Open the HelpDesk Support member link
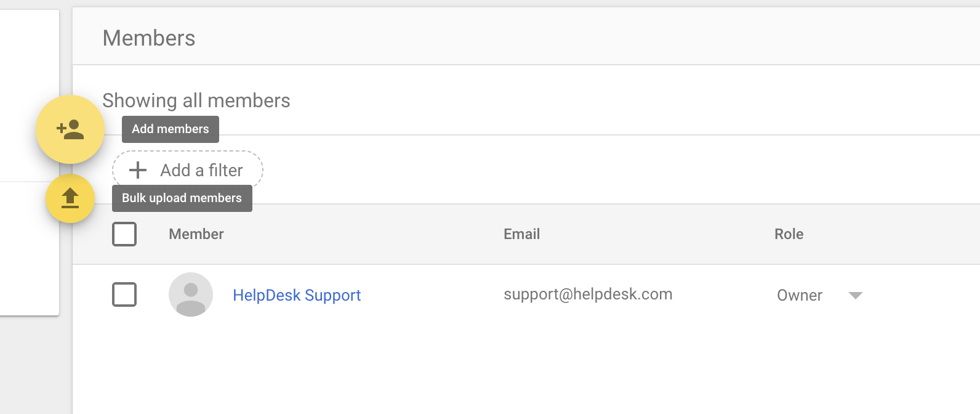980x414 pixels. click(297, 295)
